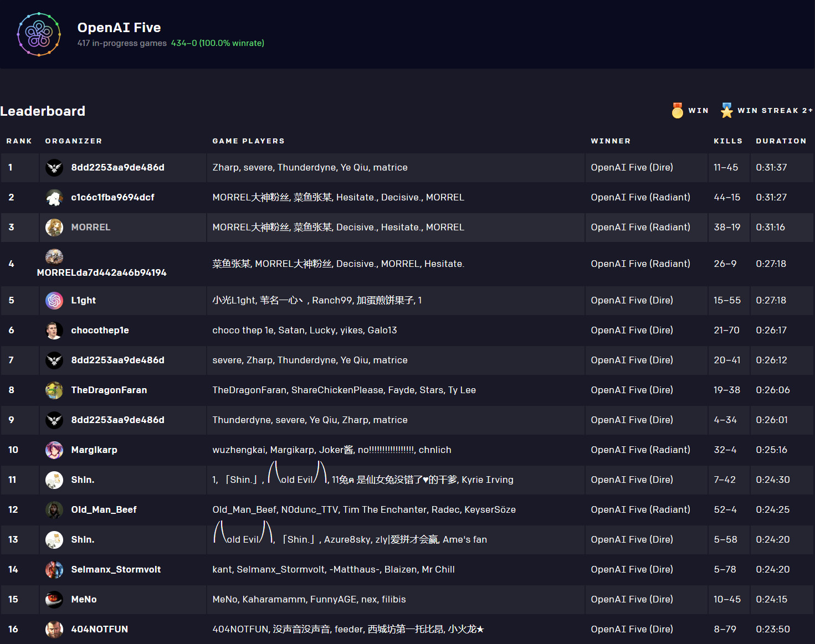Sort leaderboard by Kills column header
The height and width of the screenshot is (644, 815).
point(727,141)
